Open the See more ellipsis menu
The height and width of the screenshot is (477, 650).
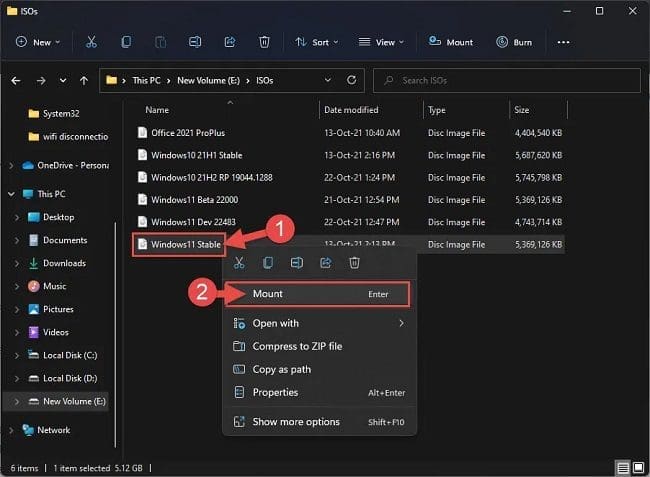(x=563, y=42)
